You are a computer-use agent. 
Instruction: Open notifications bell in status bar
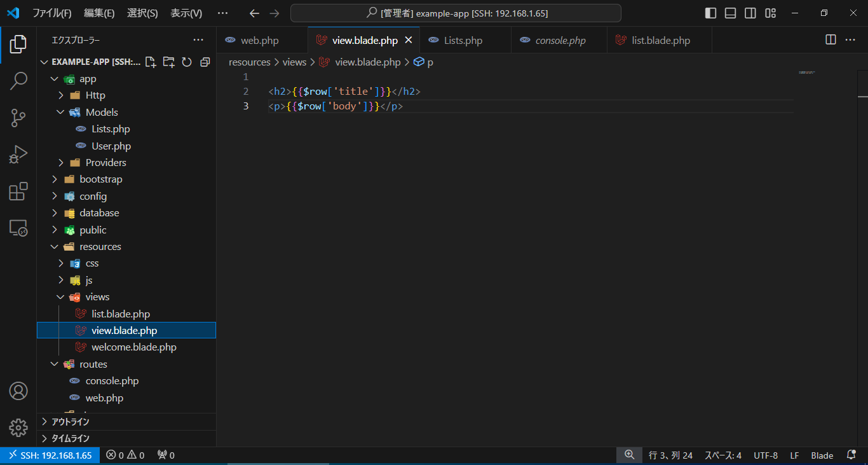tap(851, 455)
